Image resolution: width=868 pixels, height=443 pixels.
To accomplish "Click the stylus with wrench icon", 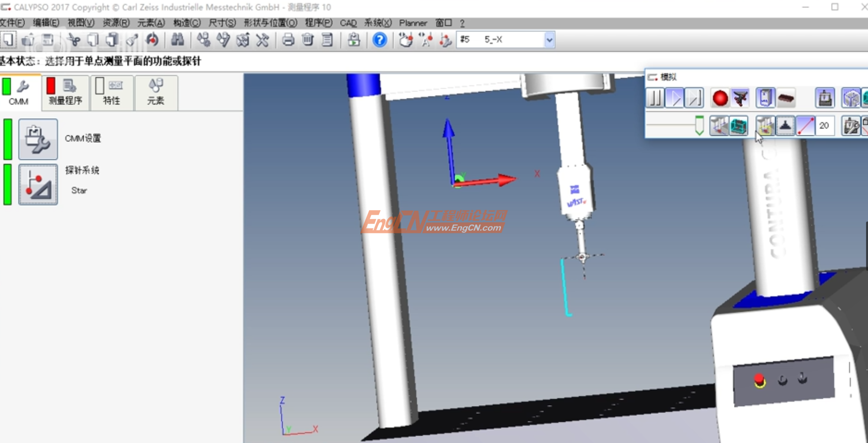I will click(445, 40).
